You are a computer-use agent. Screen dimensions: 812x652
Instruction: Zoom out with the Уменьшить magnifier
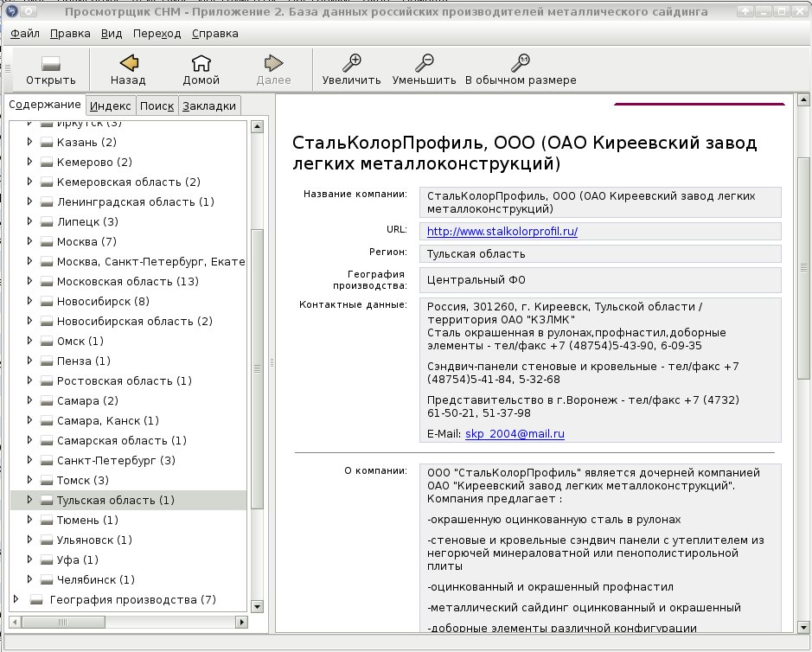[x=424, y=70]
